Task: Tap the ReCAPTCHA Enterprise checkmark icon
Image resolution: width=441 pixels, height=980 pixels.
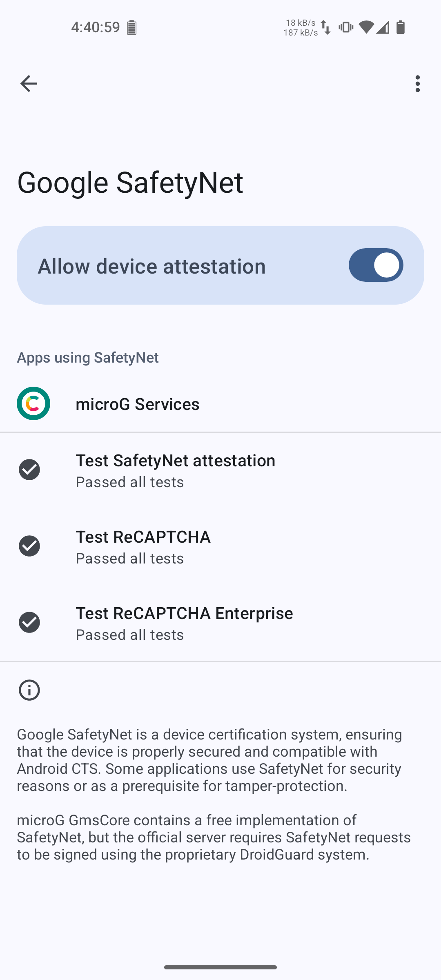Action: click(29, 622)
